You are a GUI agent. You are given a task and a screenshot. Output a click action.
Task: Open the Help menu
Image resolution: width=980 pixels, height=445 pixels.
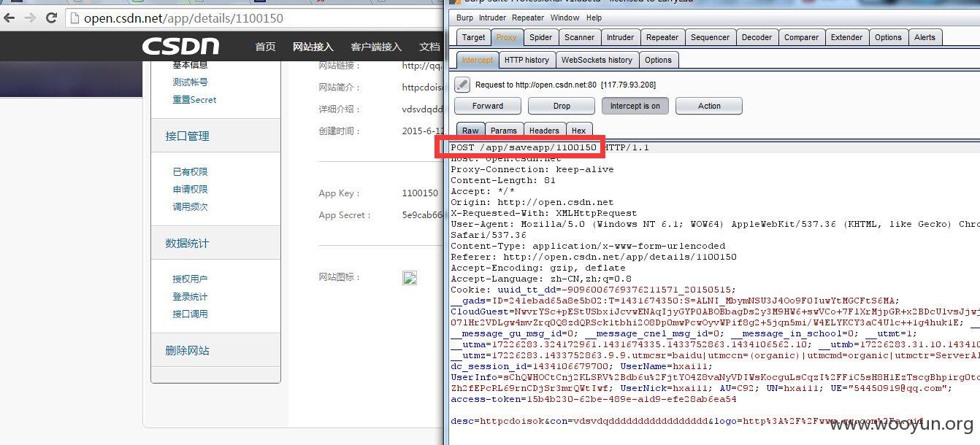(594, 18)
